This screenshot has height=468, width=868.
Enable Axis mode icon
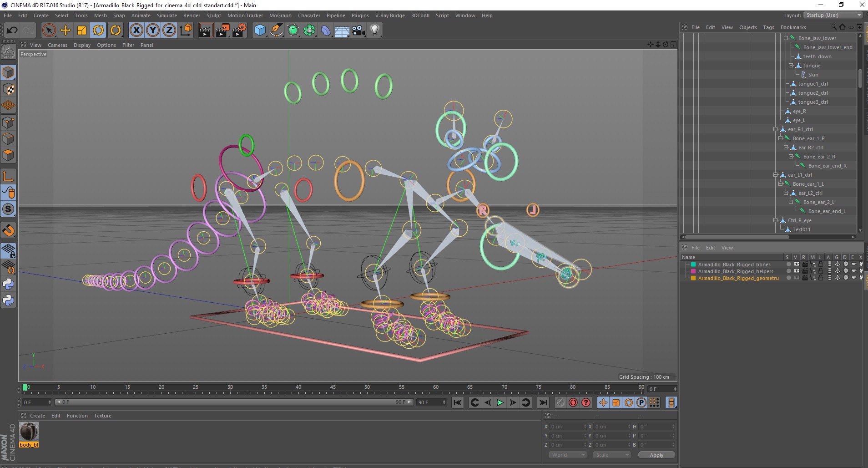point(8,176)
